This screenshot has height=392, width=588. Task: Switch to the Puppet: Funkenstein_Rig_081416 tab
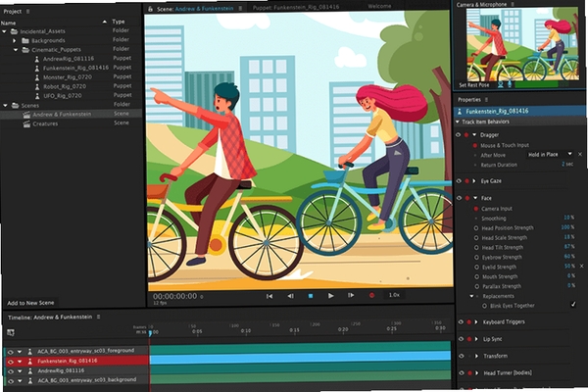(296, 7)
